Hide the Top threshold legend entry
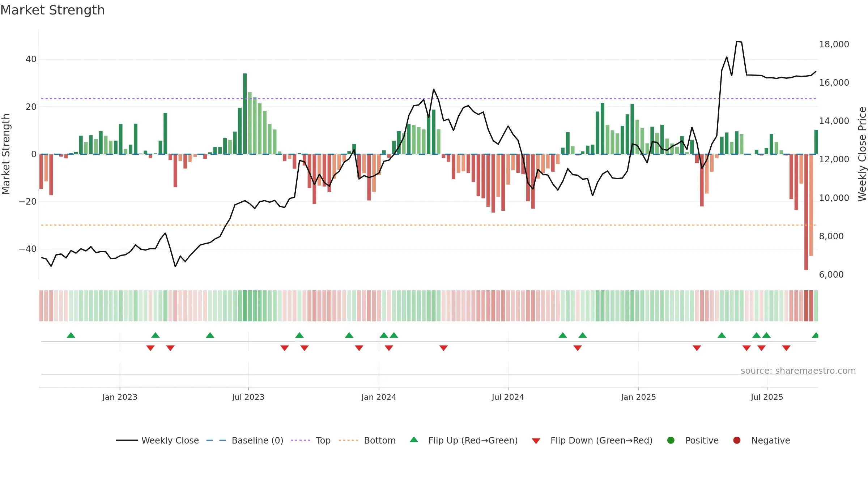Image resolution: width=868 pixels, height=488 pixels. [x=311, y=440]
